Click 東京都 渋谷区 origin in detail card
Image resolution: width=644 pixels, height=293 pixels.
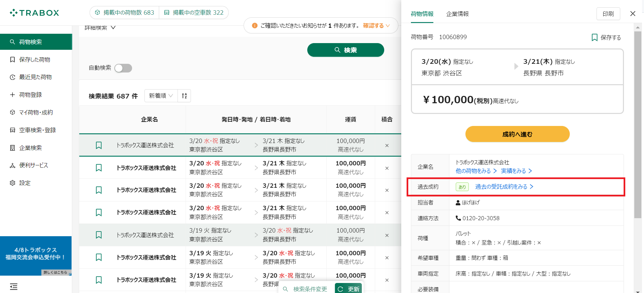442,73
